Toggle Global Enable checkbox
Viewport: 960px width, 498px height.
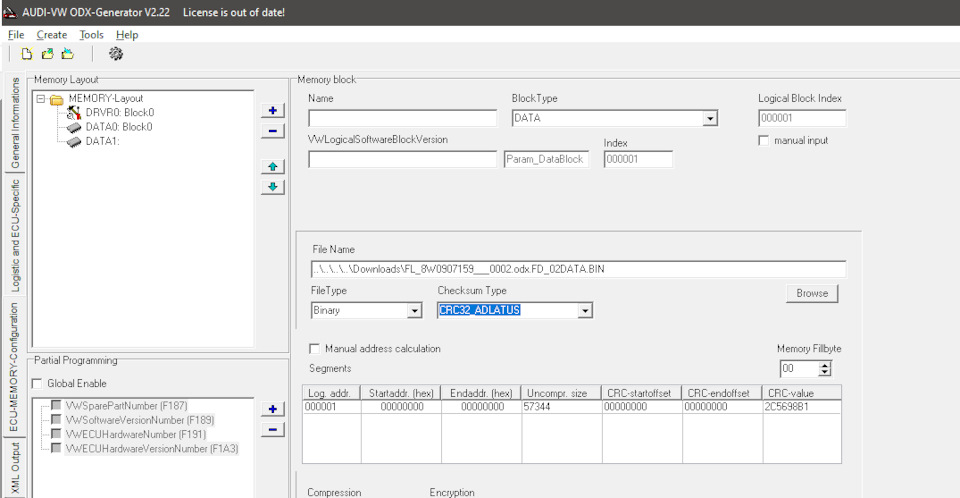tap(37, 383)
